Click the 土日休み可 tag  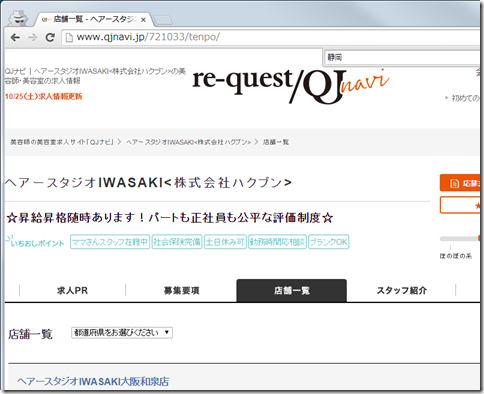click(x=225, y=242)
